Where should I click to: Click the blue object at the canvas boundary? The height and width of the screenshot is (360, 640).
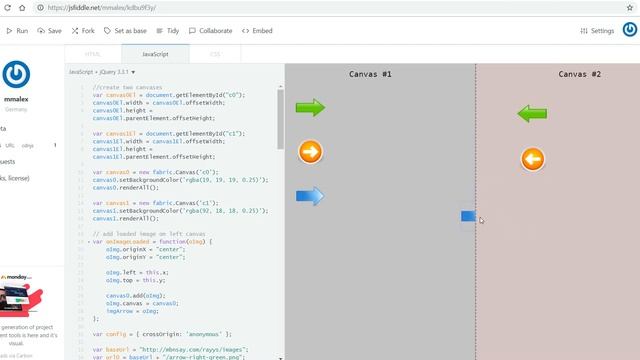point(469,216)
